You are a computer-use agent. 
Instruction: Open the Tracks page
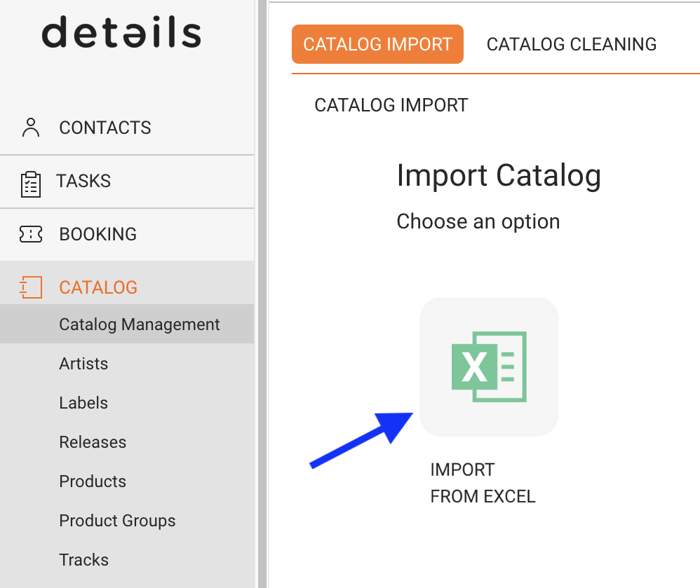tap(83, 560)
